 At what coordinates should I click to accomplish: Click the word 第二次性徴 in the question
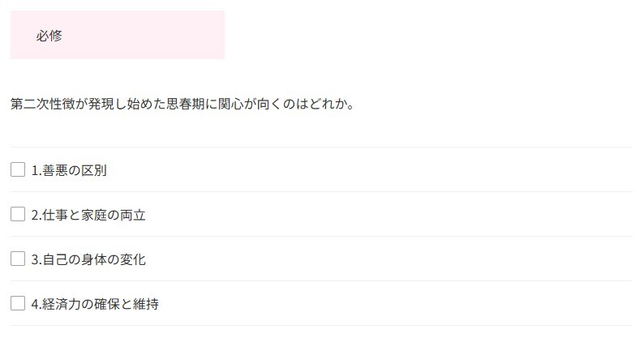43,104
